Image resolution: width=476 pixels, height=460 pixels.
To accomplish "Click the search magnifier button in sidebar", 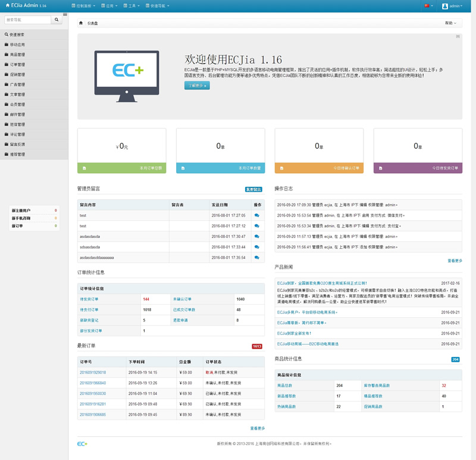I will (57, 20).
